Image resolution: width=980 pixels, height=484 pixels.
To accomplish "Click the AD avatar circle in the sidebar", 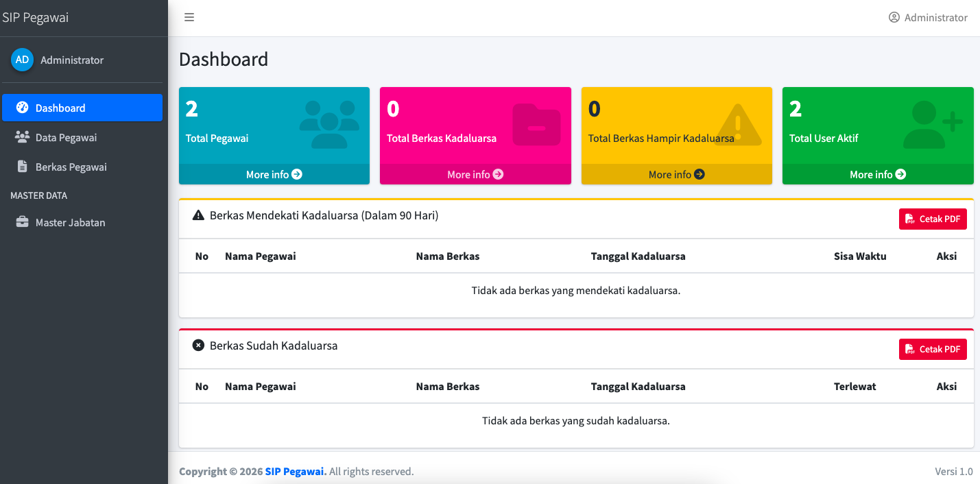I will pos(22,60).
